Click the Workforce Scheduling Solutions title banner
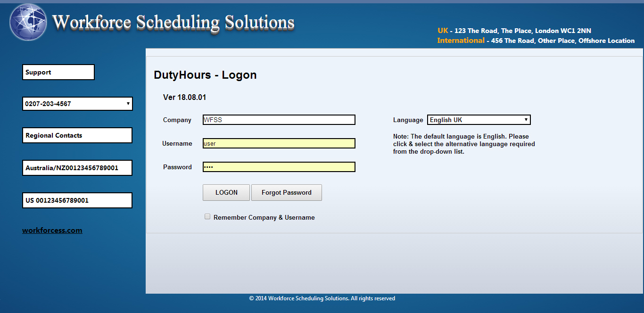 [x=173, y=23]
